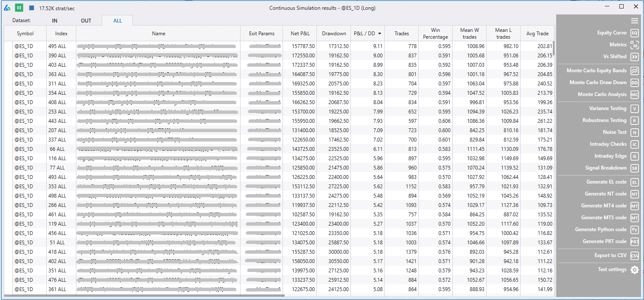Image resolution: width=644 pixels, height=300 pixels.
Task: Open the Test settings gear icon
Action: click(x=634, y=270)
